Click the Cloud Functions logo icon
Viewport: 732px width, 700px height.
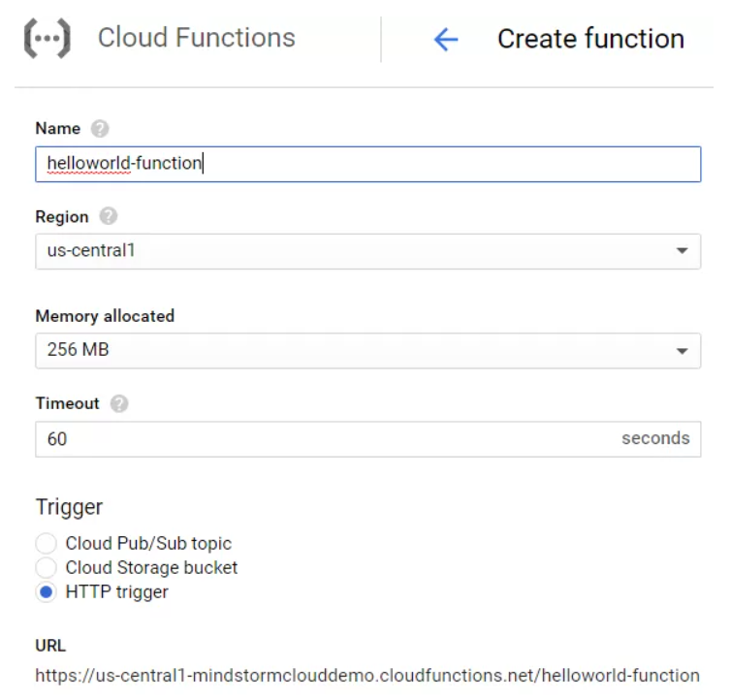tap(48, 38)
